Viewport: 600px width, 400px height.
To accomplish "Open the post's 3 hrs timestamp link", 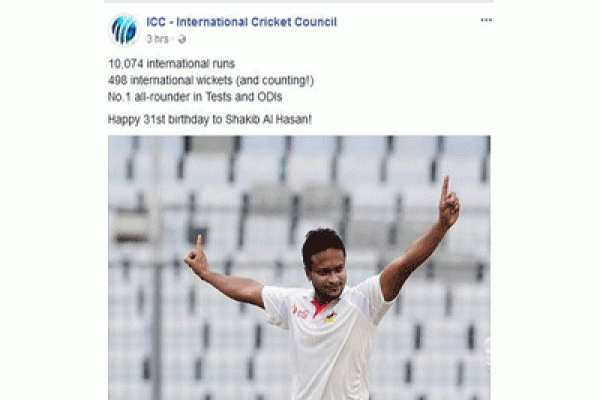I will click(x=157, y=39).
